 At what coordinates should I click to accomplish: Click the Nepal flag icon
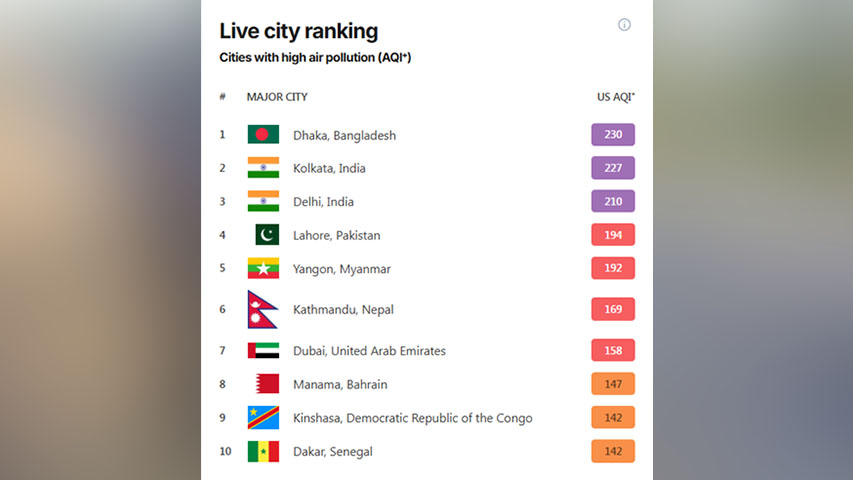pos(262,309)
